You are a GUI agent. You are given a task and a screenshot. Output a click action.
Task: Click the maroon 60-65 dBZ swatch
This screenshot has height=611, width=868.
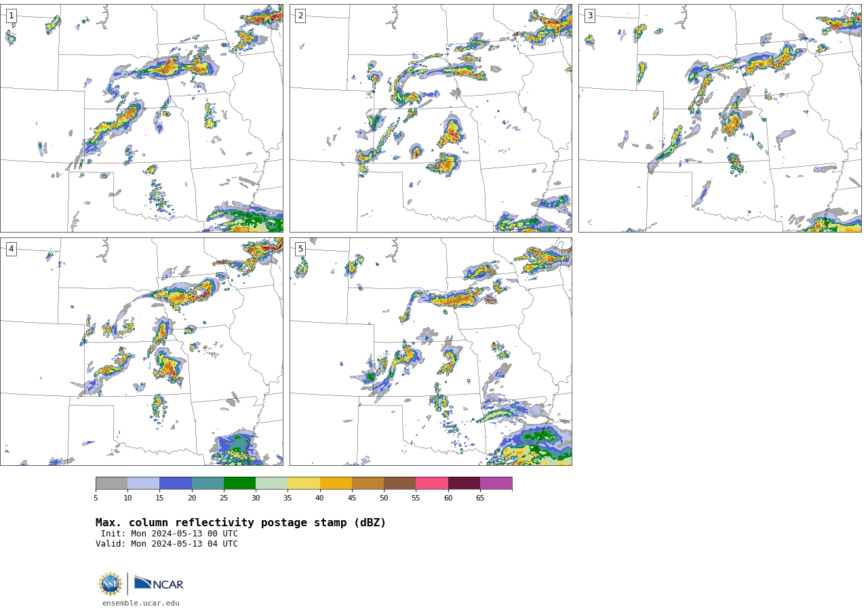464,483
